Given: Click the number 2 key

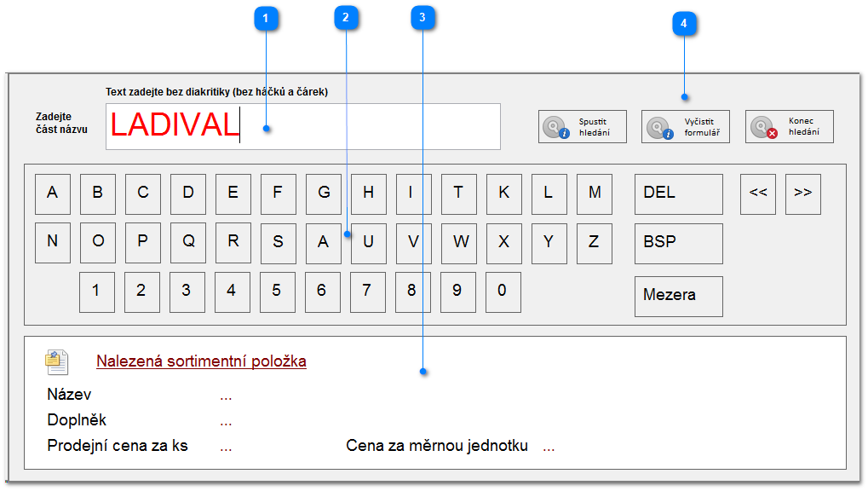Looking at the screenshot, I should point(142,292).
